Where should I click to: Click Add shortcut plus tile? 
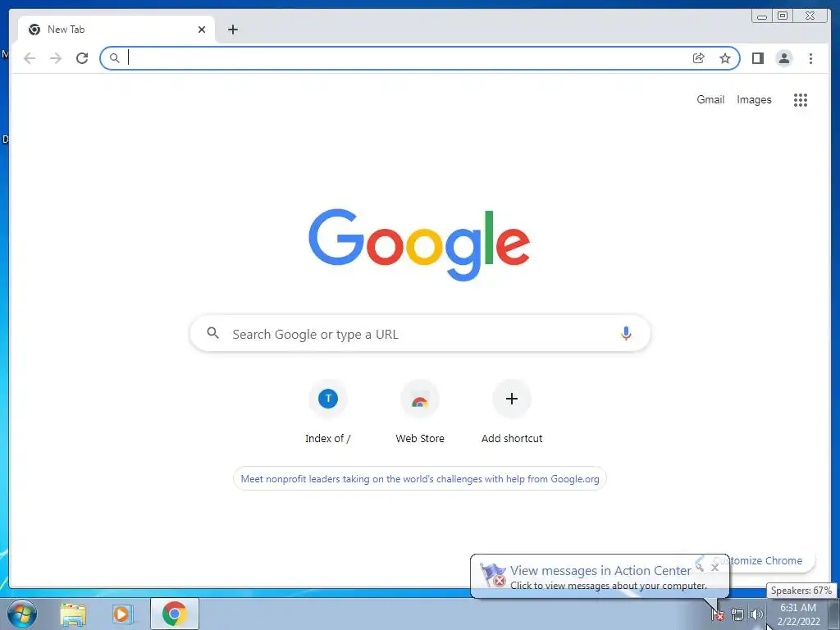[512, 413]
